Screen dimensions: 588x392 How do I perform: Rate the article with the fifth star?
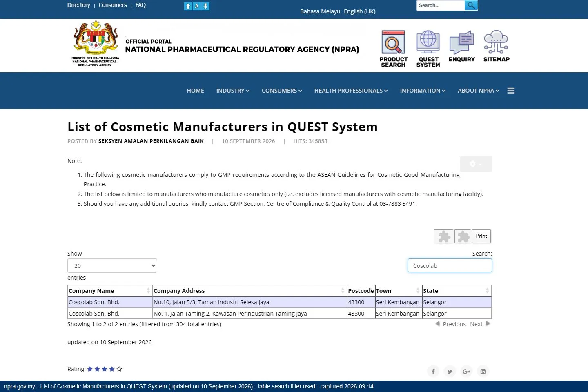[x=119, y=369]
